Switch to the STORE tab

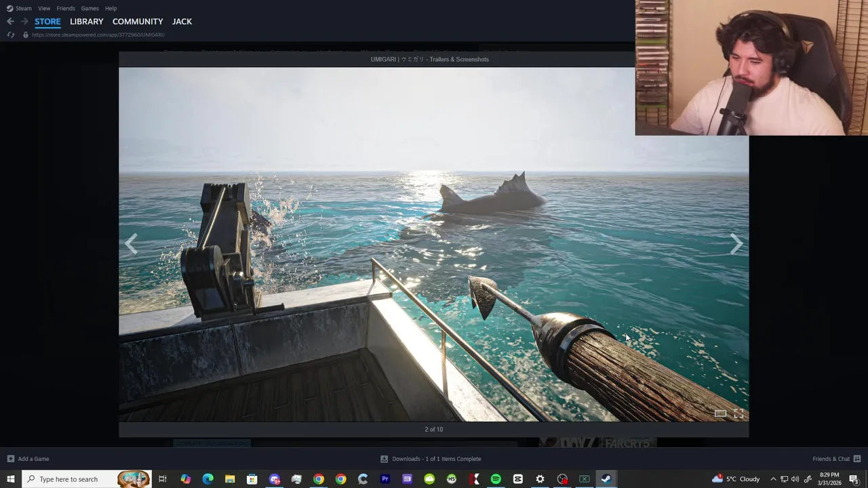point(47,22)
